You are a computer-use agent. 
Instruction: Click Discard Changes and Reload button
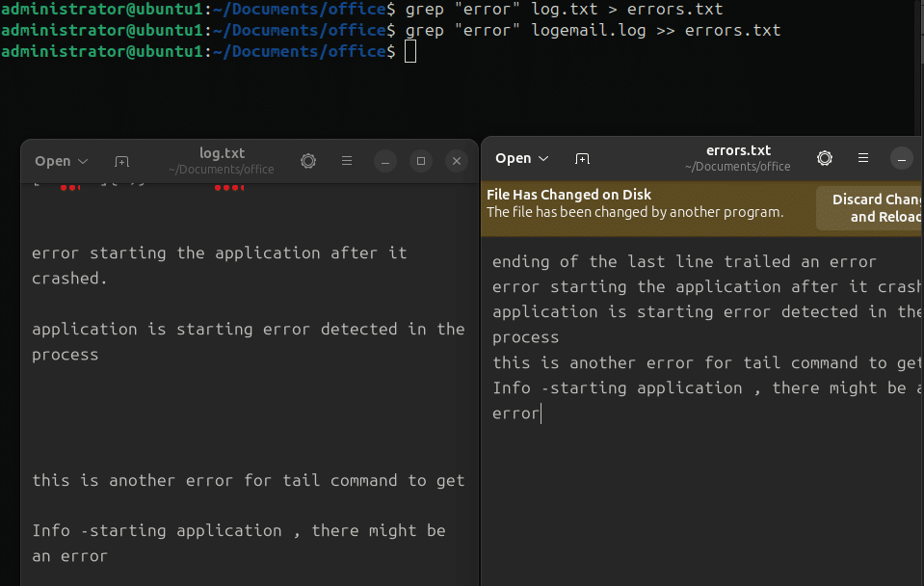(870, 208)
